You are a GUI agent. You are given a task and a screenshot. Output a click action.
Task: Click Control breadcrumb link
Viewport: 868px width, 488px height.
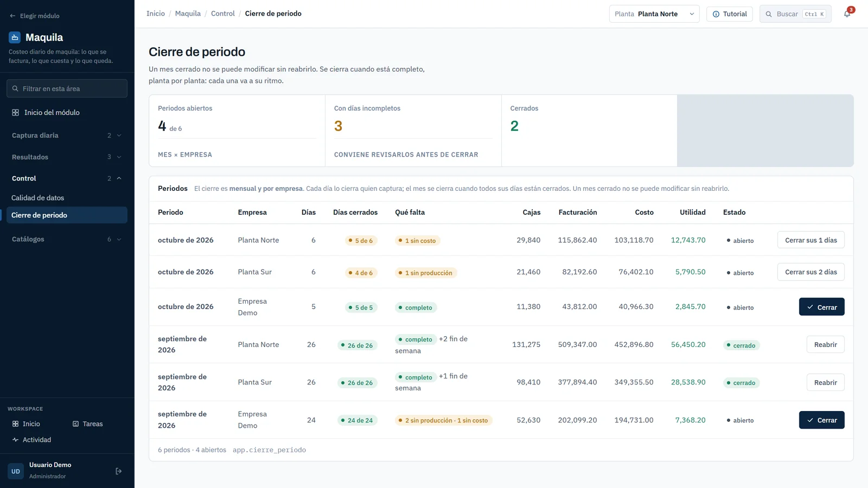pos(223,14)
